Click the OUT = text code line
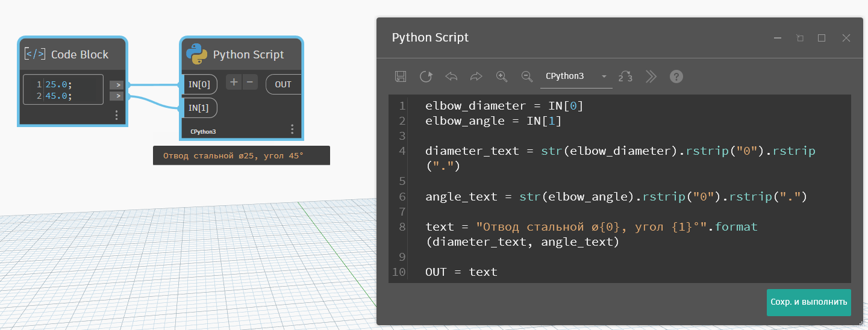868x330 pixels. pos(461,272)
